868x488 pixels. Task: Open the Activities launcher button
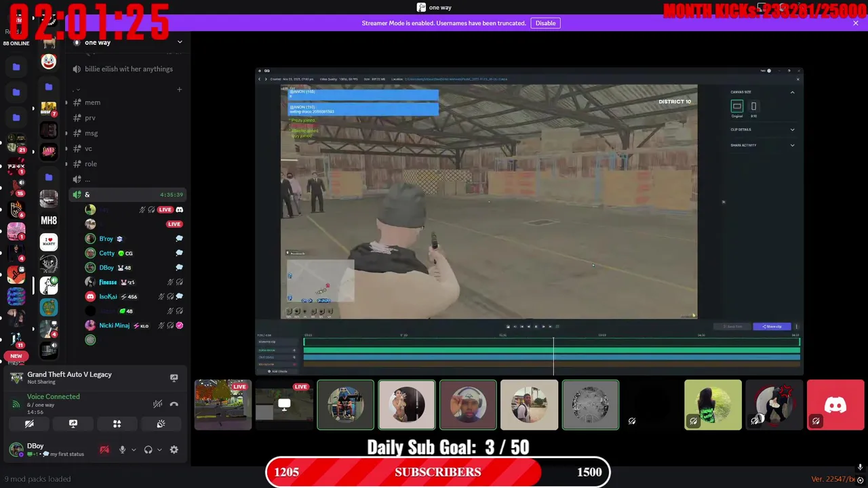[x=117, y=424]
